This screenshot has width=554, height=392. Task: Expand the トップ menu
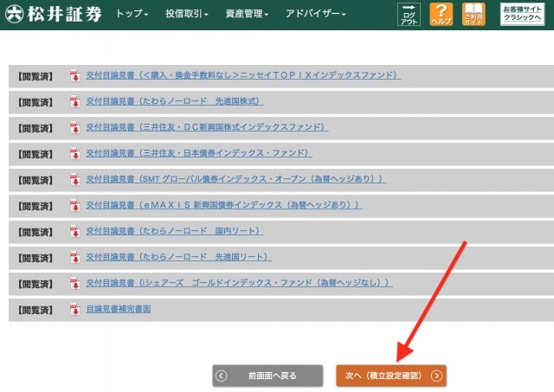click(x=132, y=14)
